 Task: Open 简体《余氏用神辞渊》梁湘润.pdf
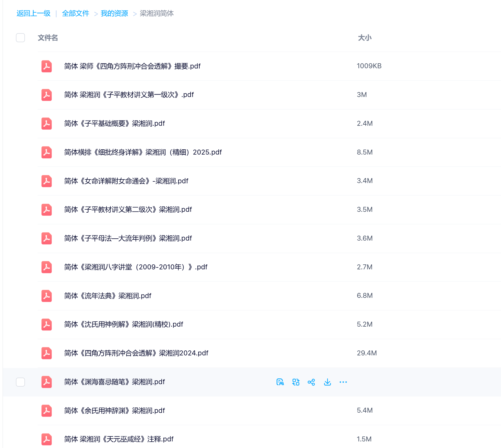(x=114, y=411)
